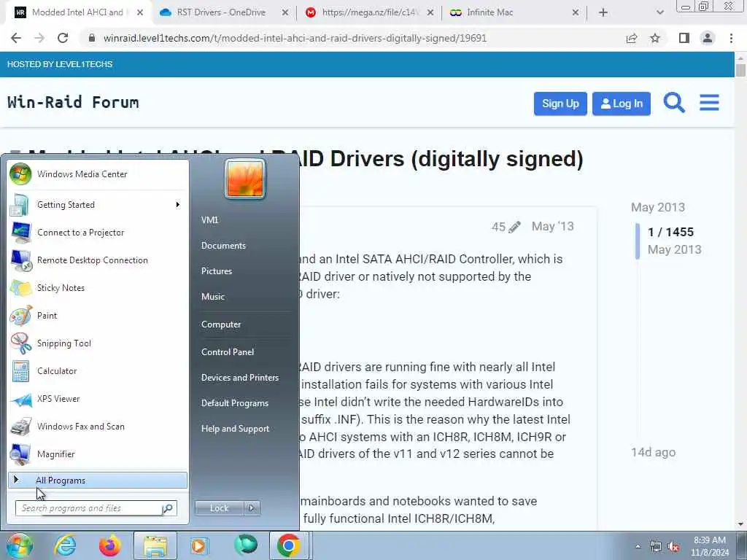Open Remote Desktop Connection
This screenshot has height=560, width=747.
(x=98, y=260)
